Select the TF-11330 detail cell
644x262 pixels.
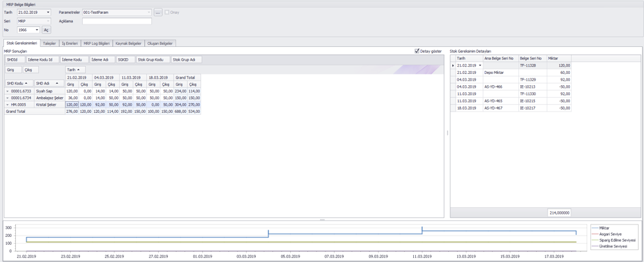pyautogui.click(x=532, y=94)
